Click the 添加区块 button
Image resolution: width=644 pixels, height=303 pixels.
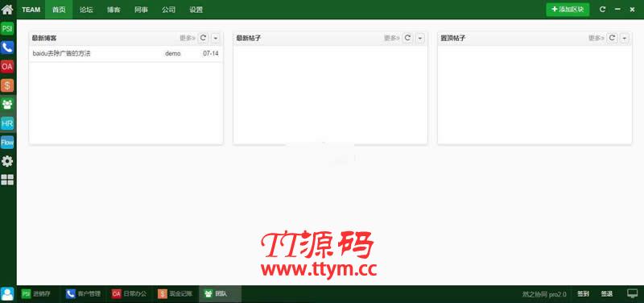tap(568, 10)
